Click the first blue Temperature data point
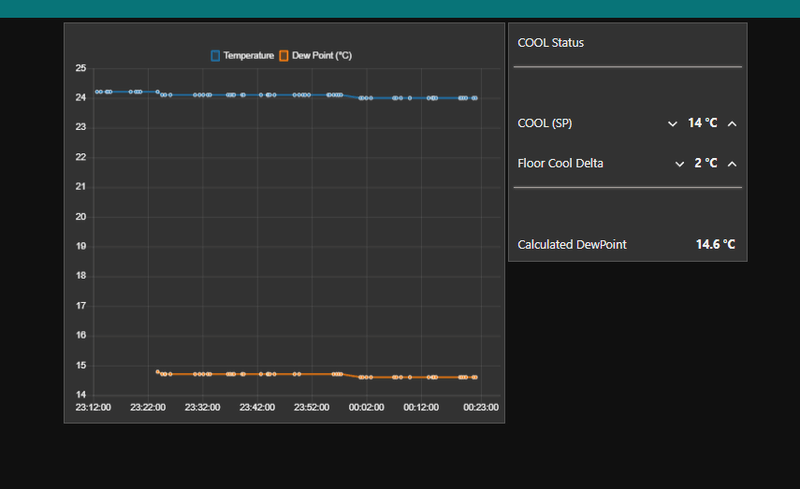 click(97, 92)
